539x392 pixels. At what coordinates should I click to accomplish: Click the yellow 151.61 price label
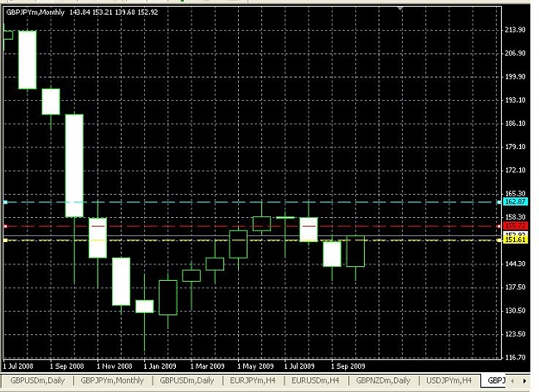click(x=515, y=240)
